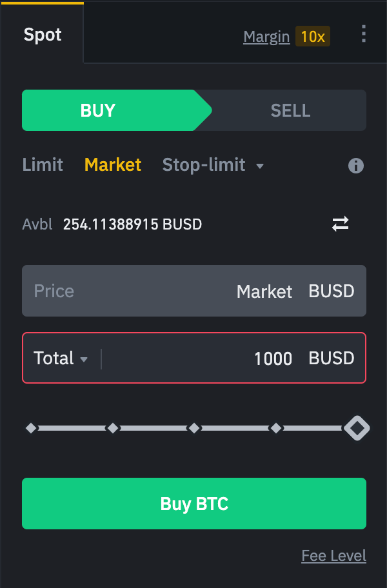Click the info icon beside Stop-limit
Screen dimensions: 387x588
coord(355,166)
